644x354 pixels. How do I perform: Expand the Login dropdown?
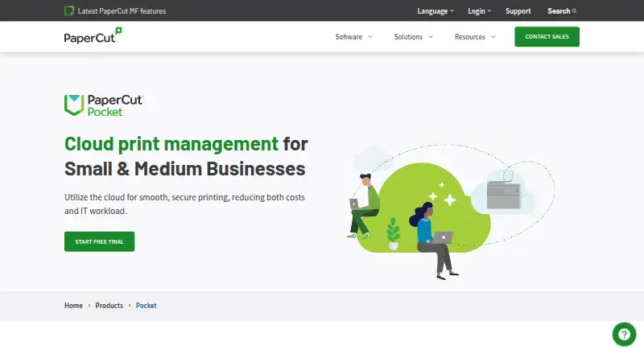click(479, 11)
